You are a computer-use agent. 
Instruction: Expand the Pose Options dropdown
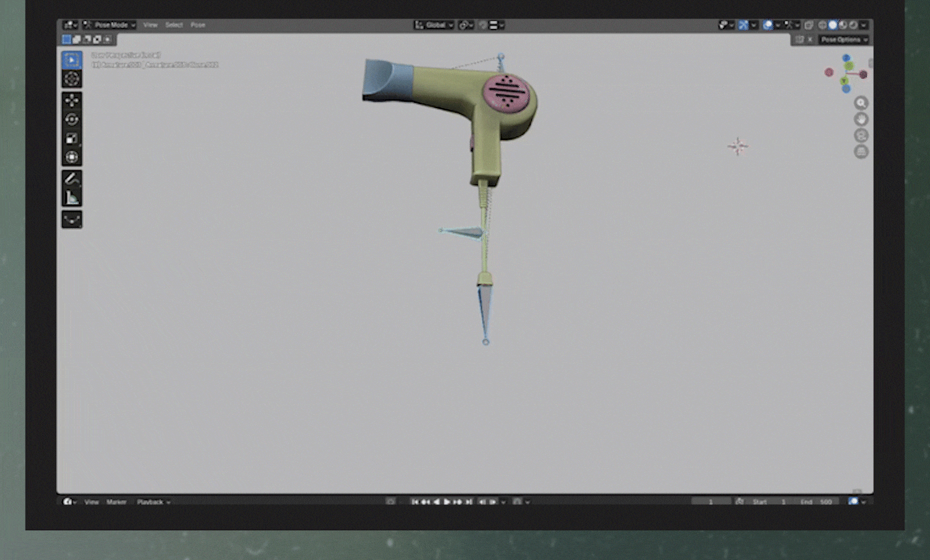[844, 40]
